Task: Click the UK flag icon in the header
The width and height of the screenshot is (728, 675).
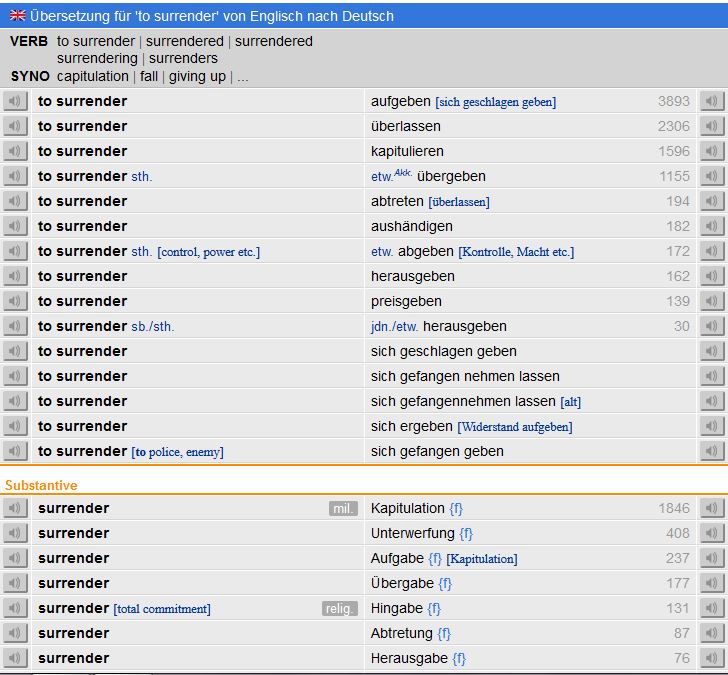Action: pos(17,16)
